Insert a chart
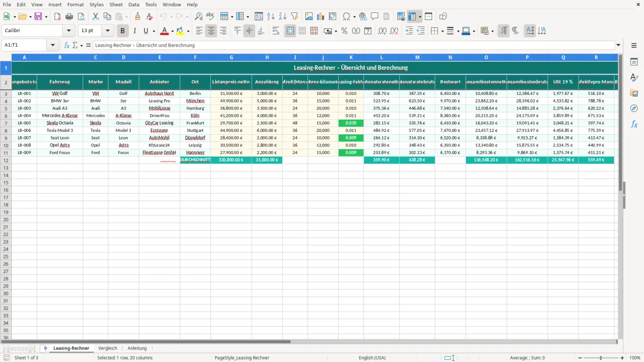Image resolution: width=644 pixels, height=362 pixels. (321, 17)
